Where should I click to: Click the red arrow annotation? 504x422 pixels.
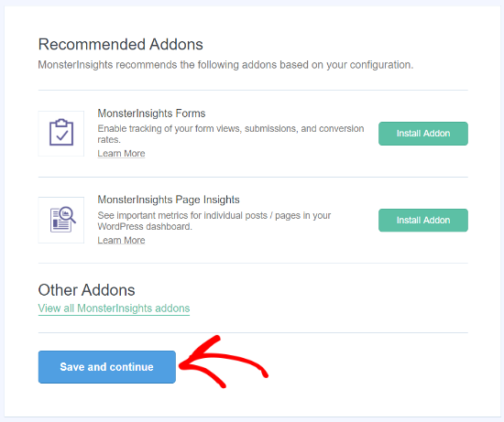222,362
